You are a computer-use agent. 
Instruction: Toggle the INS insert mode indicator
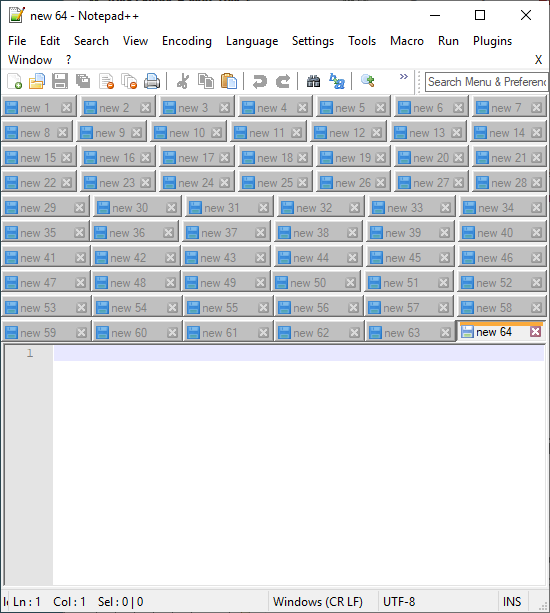tap(512, 601)
